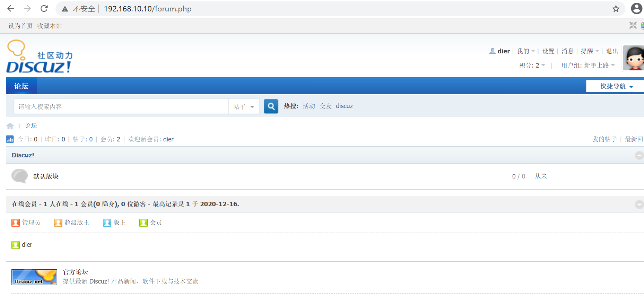Viewport: 644px width, 296px height.
Task: Open the browser profile account icon
Action: (x=637, y=9)
